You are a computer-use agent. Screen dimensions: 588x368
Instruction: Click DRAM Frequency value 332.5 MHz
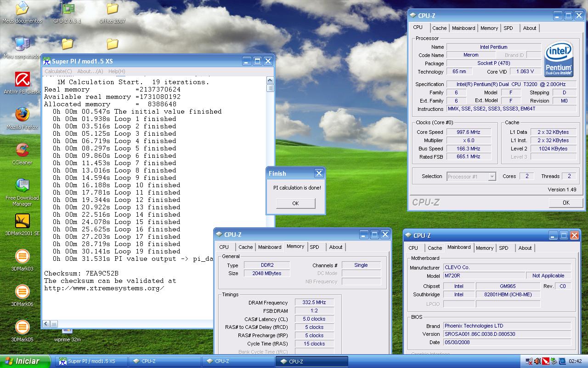point(314,302)
